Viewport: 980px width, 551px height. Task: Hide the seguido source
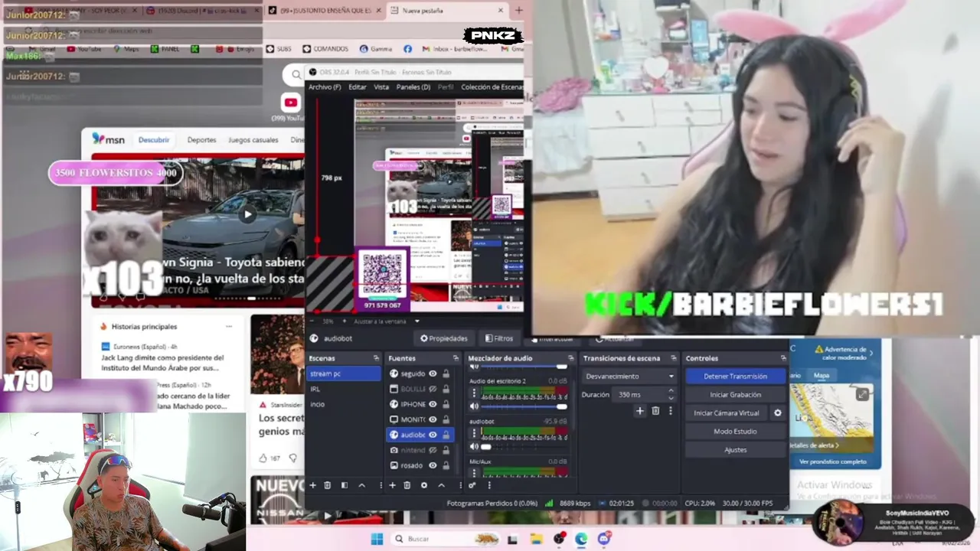coord(433,373)
